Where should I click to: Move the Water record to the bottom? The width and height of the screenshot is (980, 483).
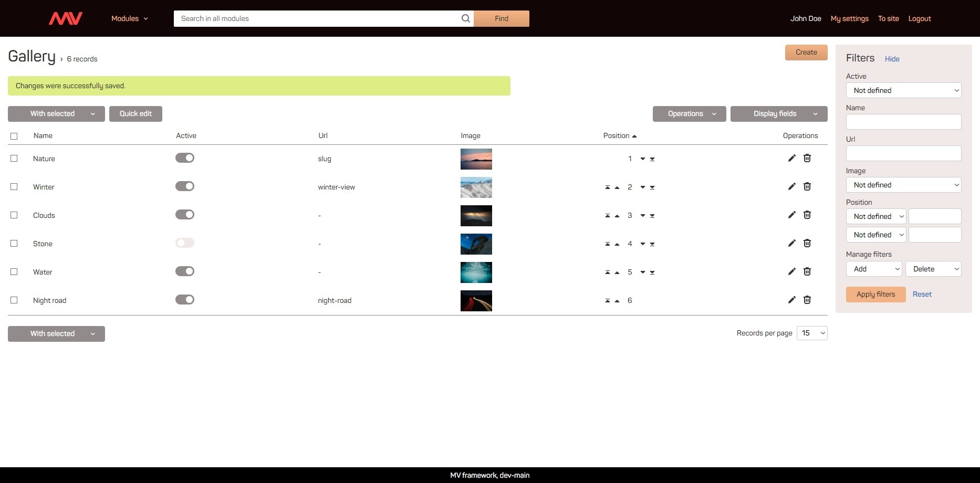tap(652, 272)
